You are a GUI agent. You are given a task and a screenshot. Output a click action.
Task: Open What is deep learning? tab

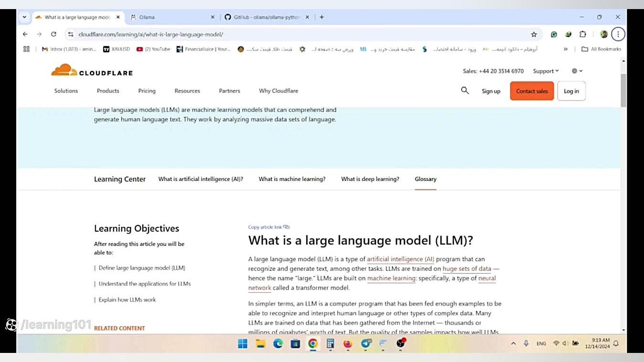(x=370, y=179)
